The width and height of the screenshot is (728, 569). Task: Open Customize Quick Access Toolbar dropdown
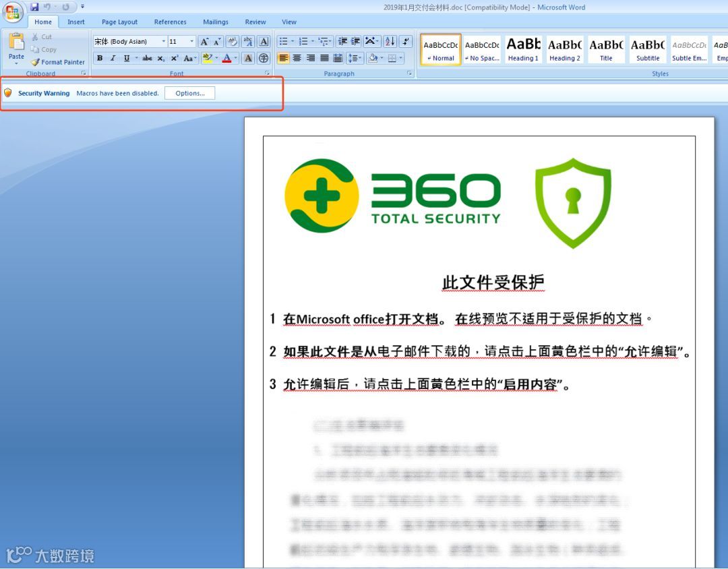82,7
